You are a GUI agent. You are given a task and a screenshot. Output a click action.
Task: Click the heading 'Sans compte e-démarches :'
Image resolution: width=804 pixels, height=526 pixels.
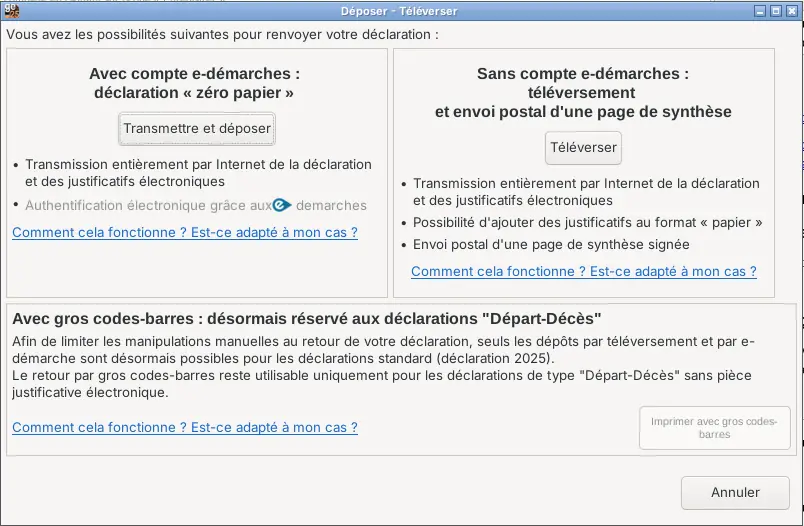pos(583,74)
